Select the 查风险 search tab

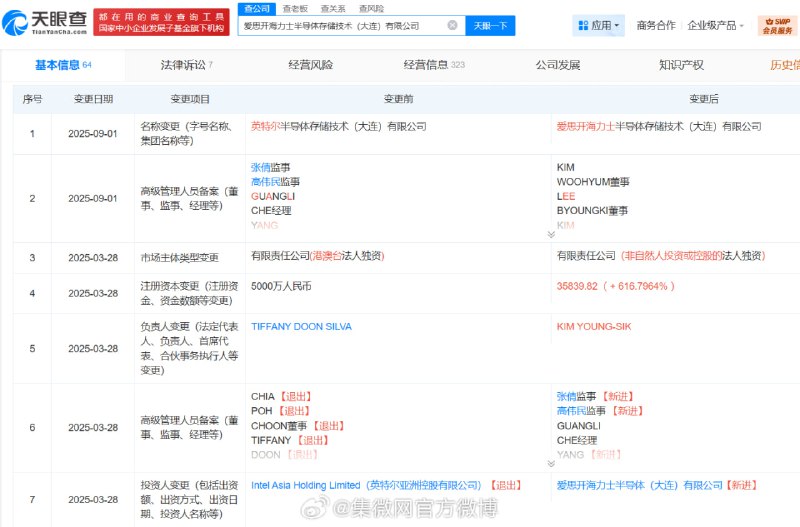coord(371,9)
